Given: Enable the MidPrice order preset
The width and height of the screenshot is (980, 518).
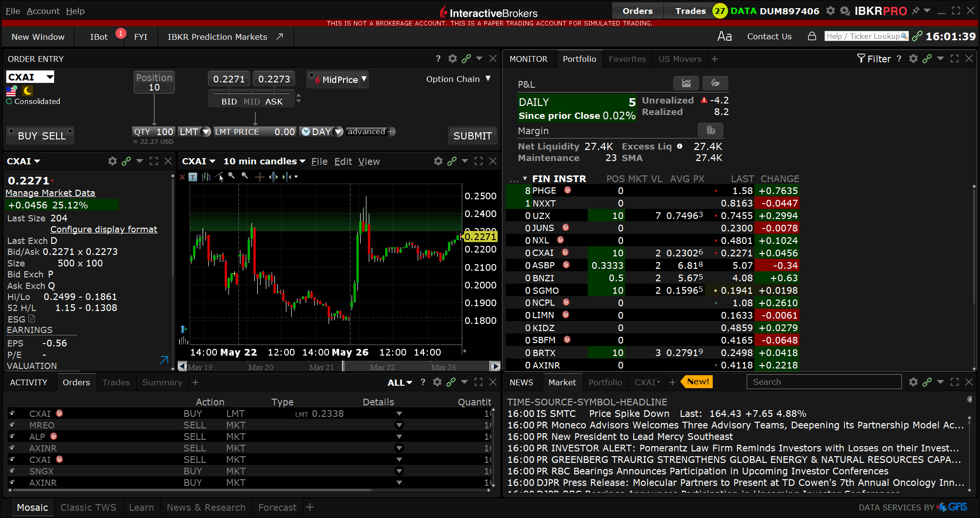Looking at the screenshot, I should click(x=337, y=80).
